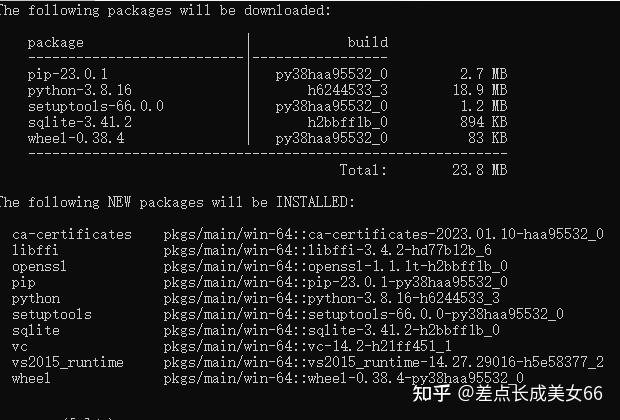Click the h6244533_3 build string
Viewport: 620px width, 420px height.
(348, 90)
